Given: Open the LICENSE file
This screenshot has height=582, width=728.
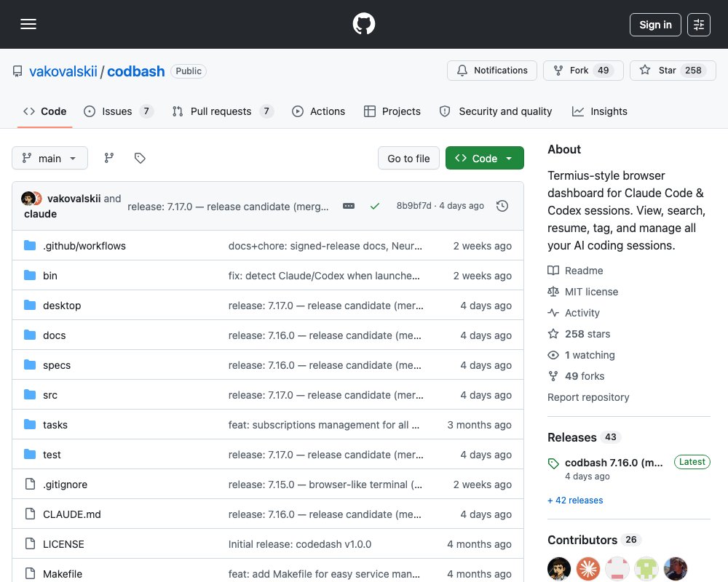Looking at the screenshot, I should (x=63, y=544).
